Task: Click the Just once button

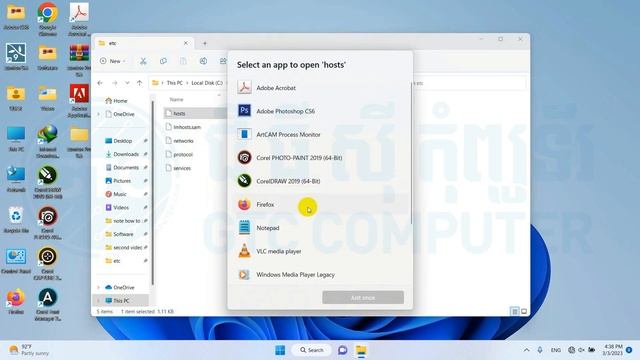Action: tap(363, 298)
